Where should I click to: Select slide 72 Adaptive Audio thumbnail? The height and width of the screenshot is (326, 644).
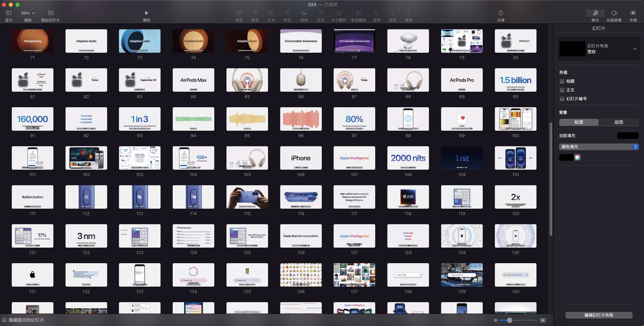pyautogui.click(x=86, y=41)
